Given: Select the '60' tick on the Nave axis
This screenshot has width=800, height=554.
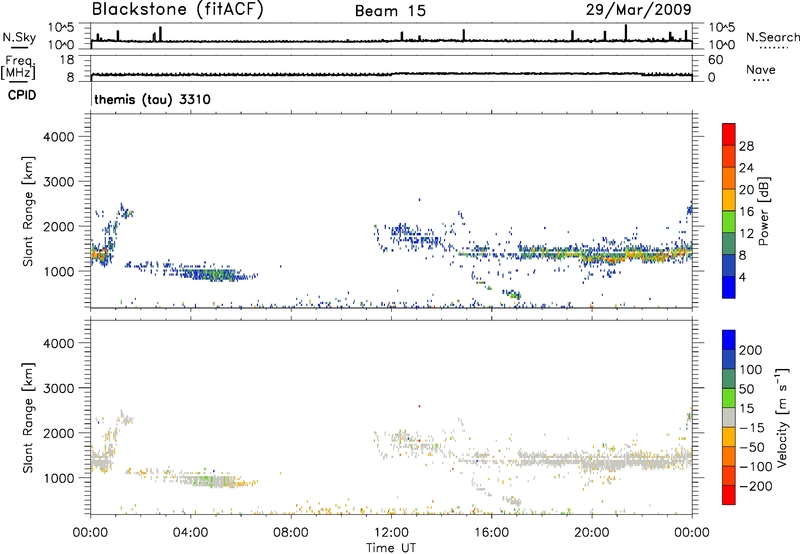Looking at the screenshot, I should point(715,60).
